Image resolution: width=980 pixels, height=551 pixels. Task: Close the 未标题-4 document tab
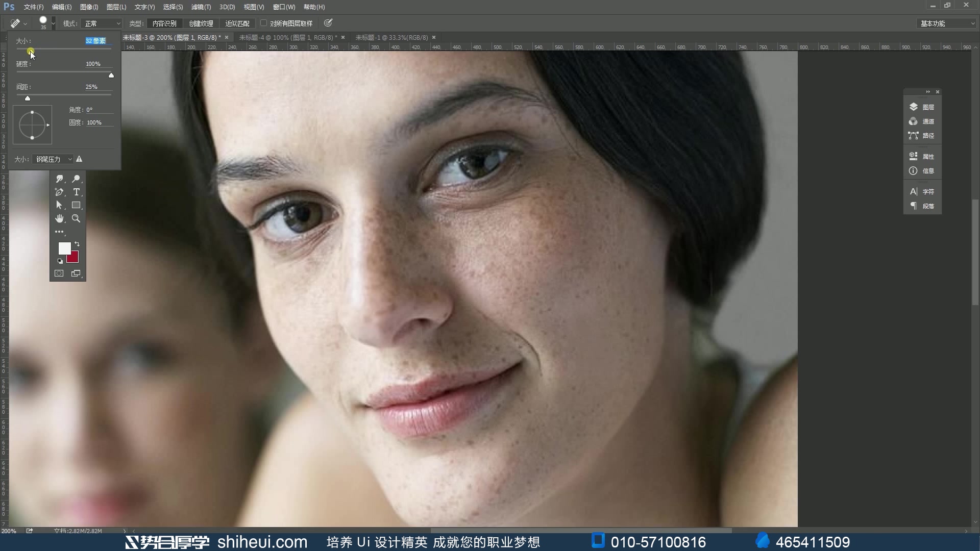tap(343, 37)
